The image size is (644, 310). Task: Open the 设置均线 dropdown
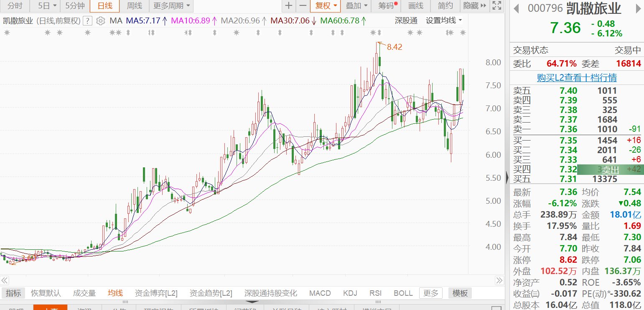pyautogui.click(x=444, y=20)
